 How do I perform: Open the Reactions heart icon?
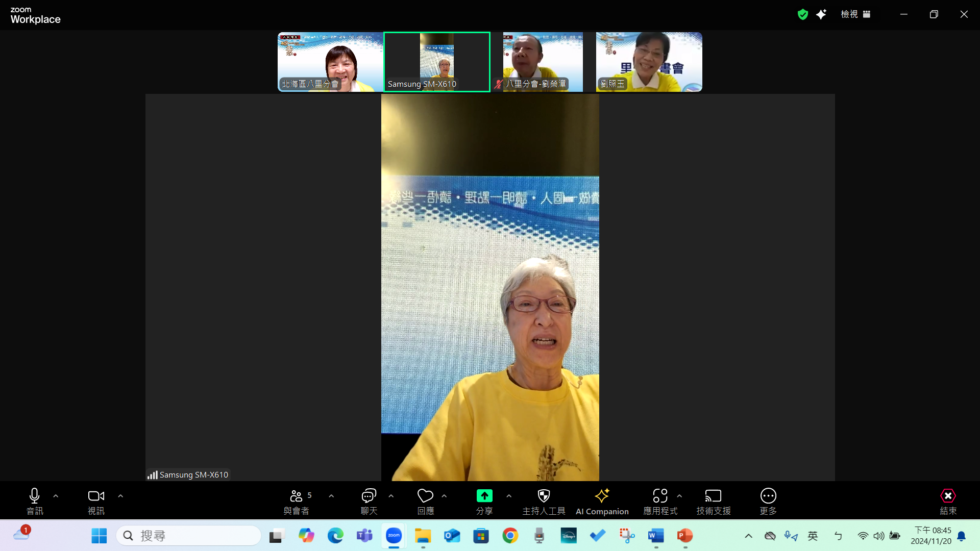click(425, 501)
